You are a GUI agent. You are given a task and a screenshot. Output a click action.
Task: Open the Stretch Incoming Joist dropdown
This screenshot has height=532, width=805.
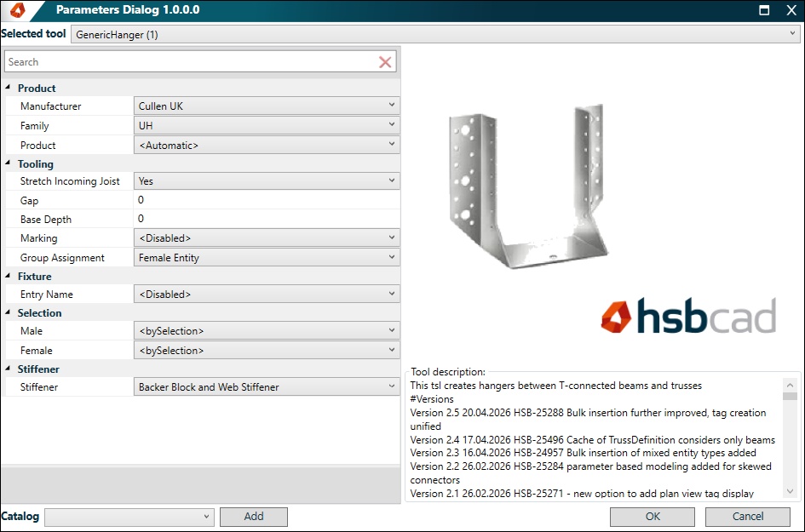coord(267,181)
